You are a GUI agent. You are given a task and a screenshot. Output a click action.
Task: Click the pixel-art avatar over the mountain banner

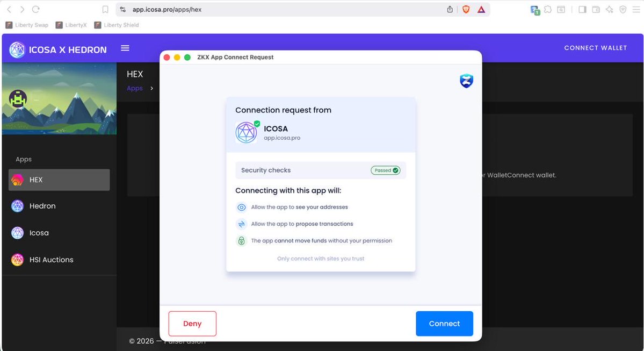[x=18, y=99]
